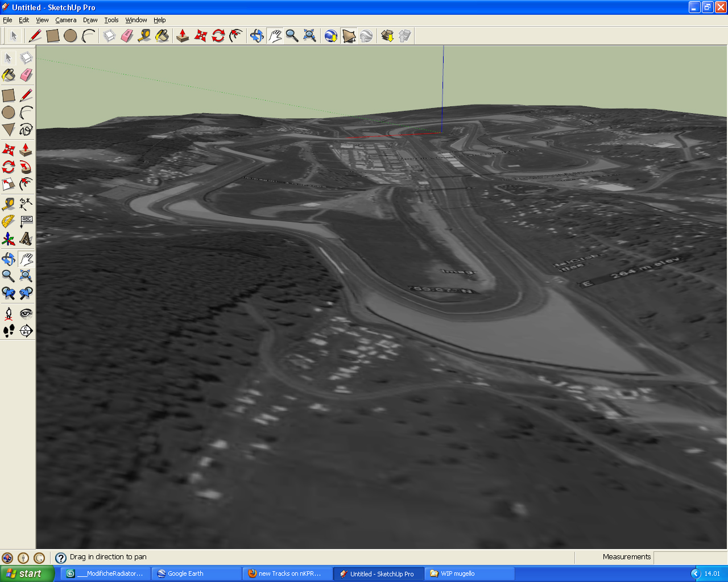Choose the Follow Me tool
728x582 pixels.
[x=26, y=167]
